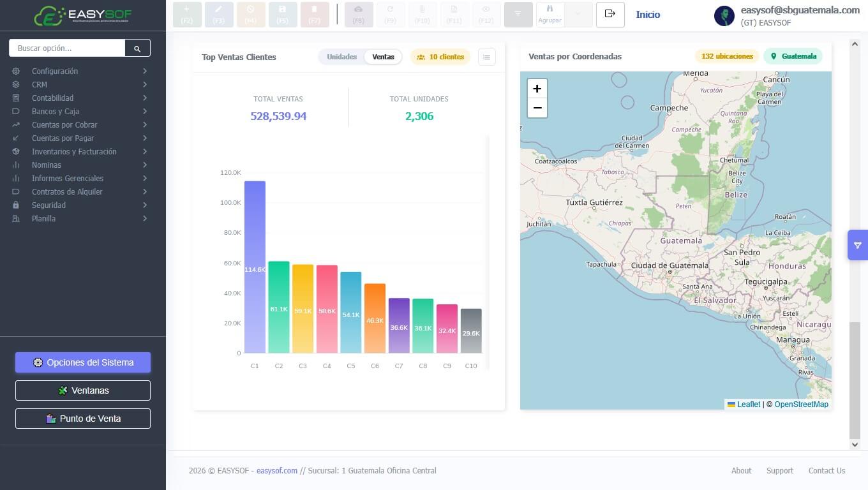Click the EASYSOF logo
Viewport: 868px width, 490px height.
(x=82, y=15)
